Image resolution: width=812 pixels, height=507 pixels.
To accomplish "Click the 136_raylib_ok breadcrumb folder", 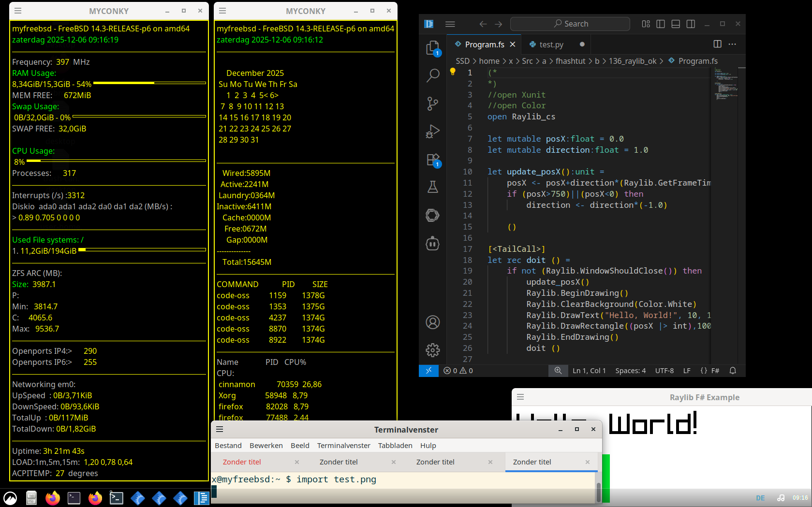I will [632, 61].
